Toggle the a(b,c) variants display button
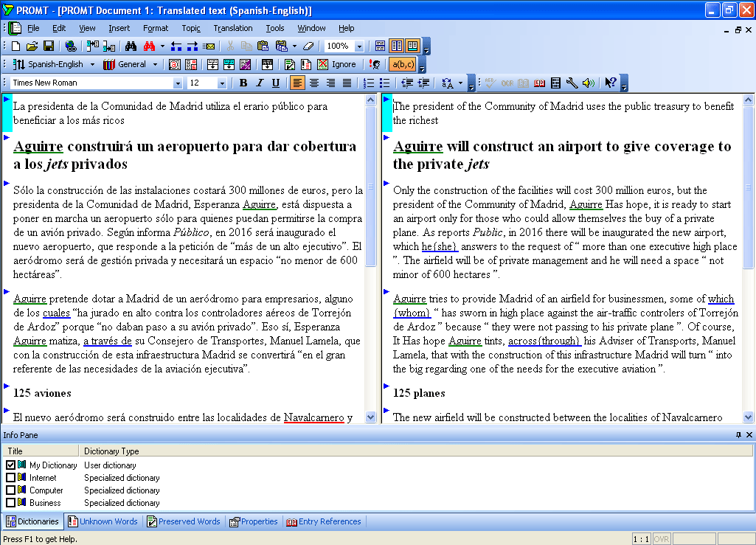Image resolution: width=756 pixels, height=545 pixels. [x=403, y=64]
